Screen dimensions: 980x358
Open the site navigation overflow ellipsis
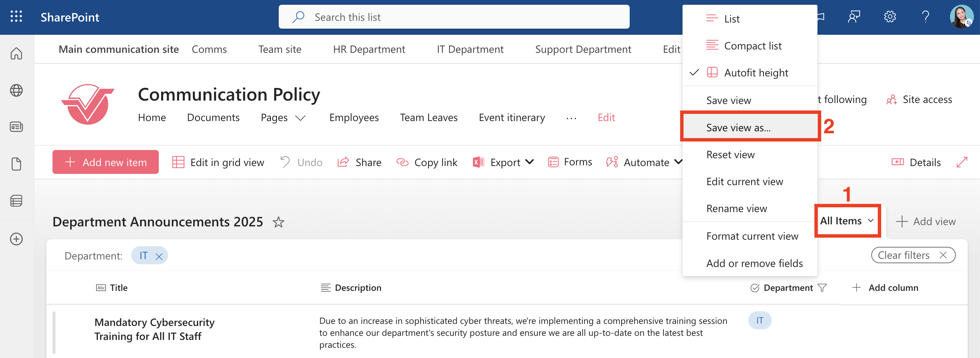click(571, 118)
